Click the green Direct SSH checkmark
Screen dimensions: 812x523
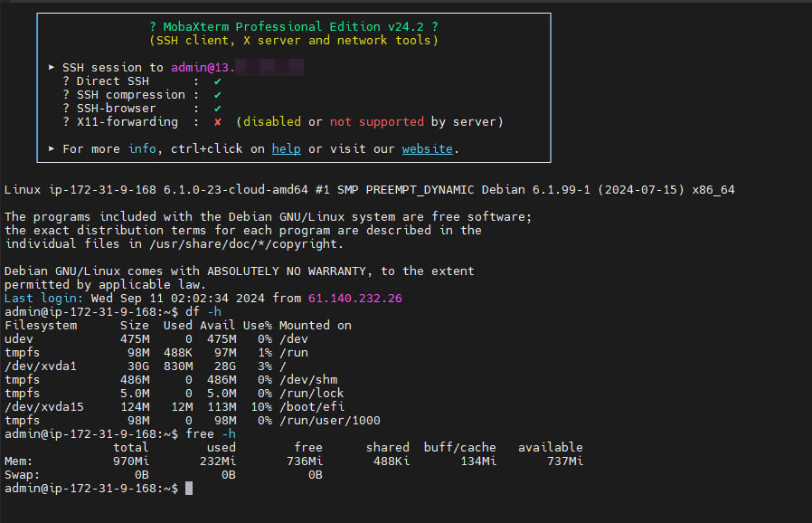click(x=218, y=81)
